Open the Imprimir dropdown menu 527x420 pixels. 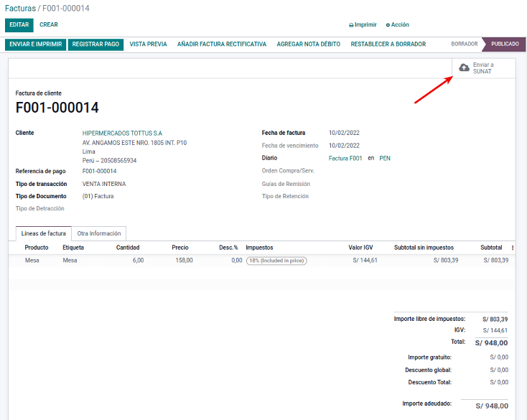[x=365, y=25]
